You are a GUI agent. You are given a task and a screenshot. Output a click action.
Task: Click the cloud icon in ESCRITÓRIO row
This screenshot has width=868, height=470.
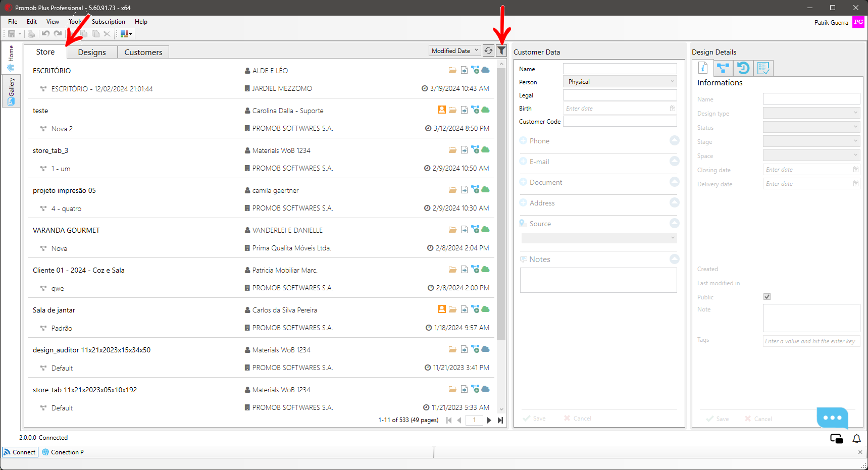485,70
